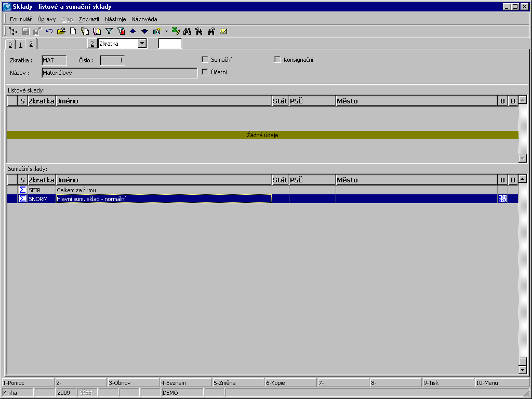Viewport: 532px width, 399px height.
Task: Expand the camera icon dropdown arrow
Action: (x=166, y=31)
